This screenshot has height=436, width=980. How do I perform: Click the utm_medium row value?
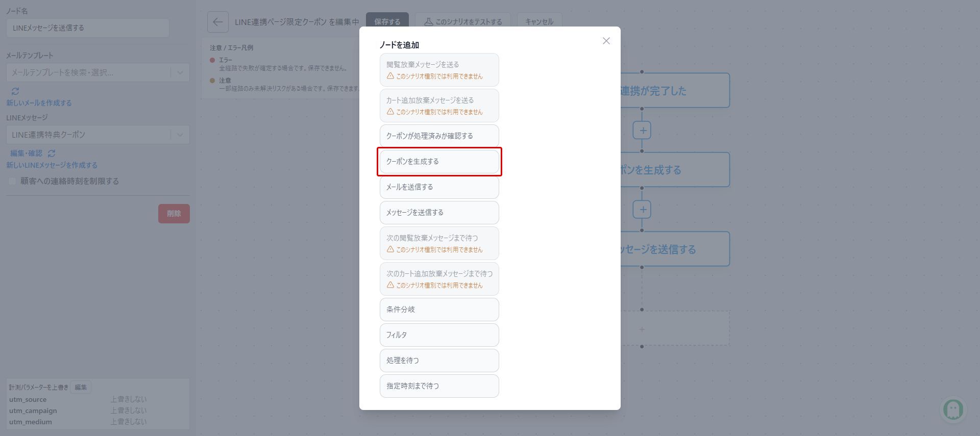[129, 422]
